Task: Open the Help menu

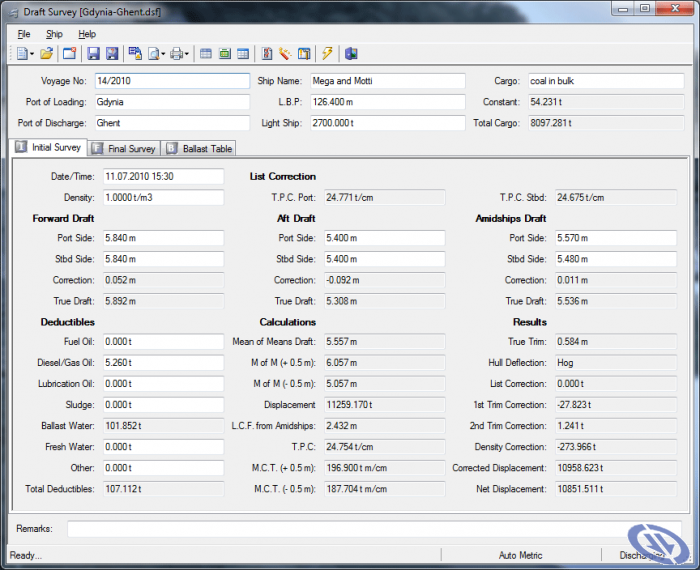Action: pyautogui.click(x=87, y=34)
